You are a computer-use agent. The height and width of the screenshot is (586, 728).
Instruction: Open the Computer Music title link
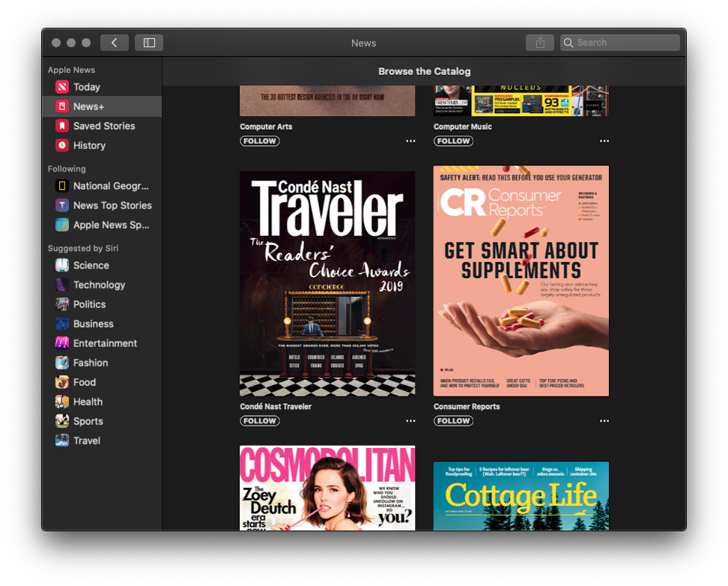(x=462, y=127)
